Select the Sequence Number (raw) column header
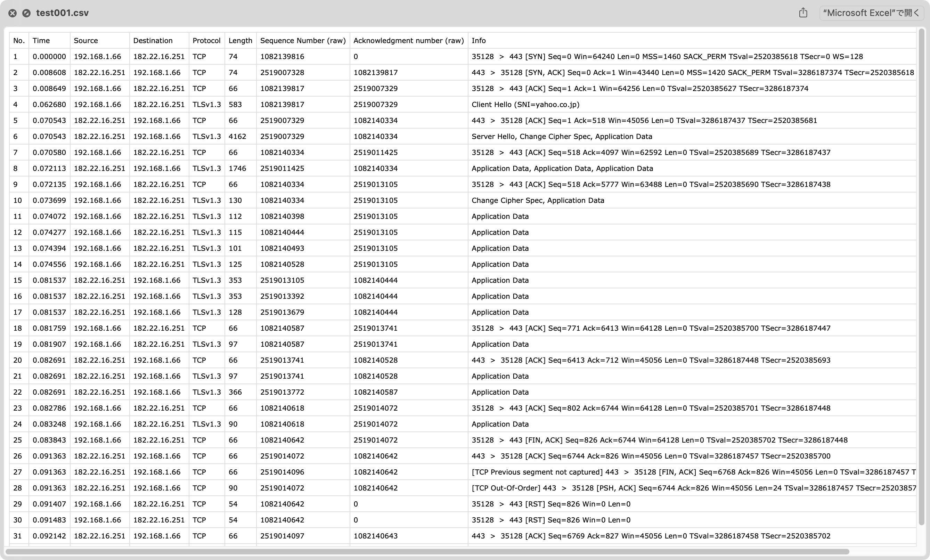930x560 pixels. [303, 40]
